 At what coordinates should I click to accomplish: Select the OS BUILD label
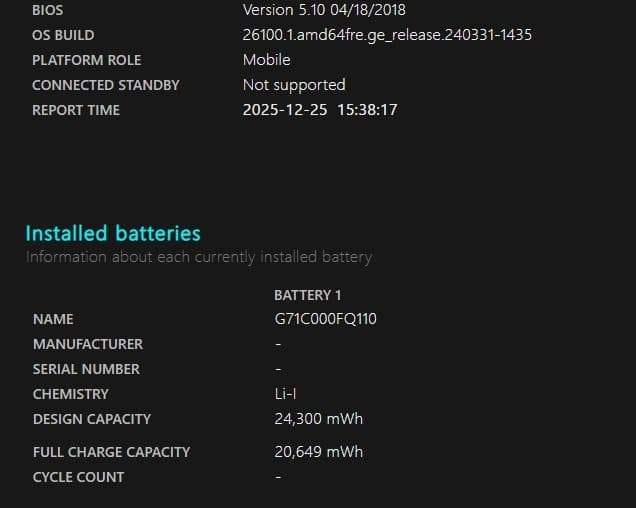pyautogui.click(x=63, y=35)
